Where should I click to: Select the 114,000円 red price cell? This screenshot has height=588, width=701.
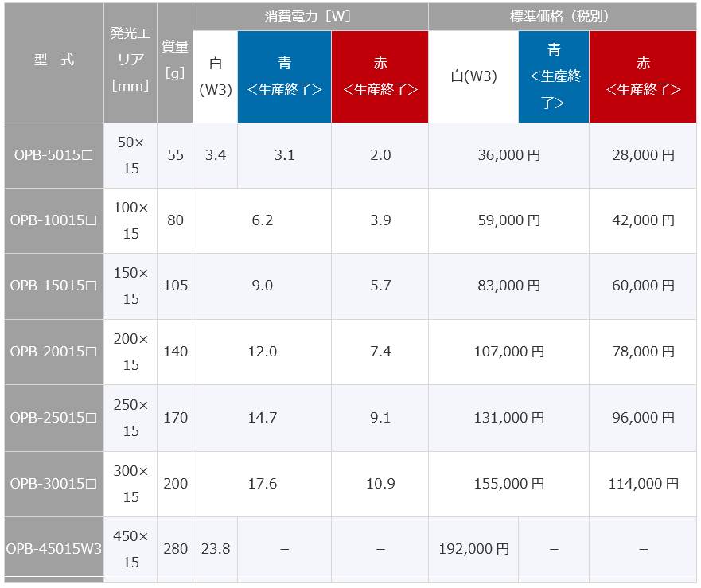click(x=643, y=484)
